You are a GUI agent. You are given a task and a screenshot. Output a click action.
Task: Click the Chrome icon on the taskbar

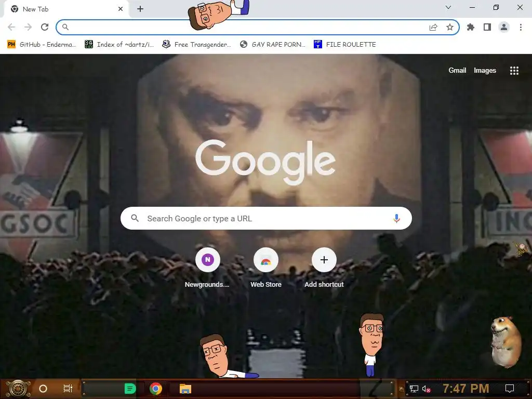(156, 389)
